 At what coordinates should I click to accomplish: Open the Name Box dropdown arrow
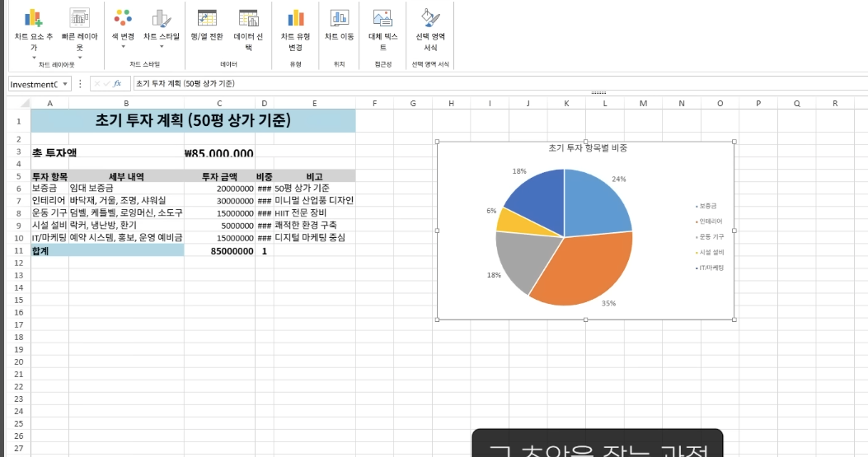coord(65,84)
